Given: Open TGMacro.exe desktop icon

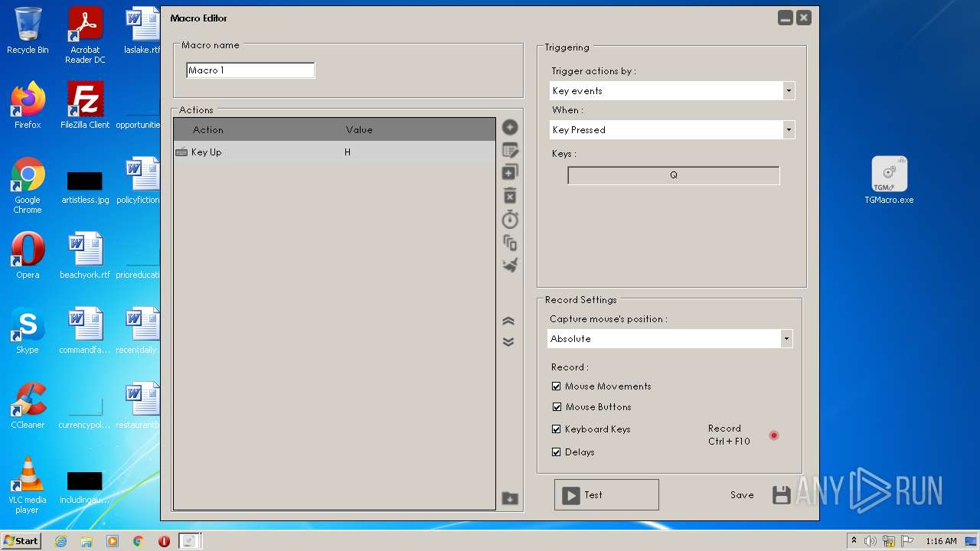Looking at the screenshot, I should (x=889, y=181).
